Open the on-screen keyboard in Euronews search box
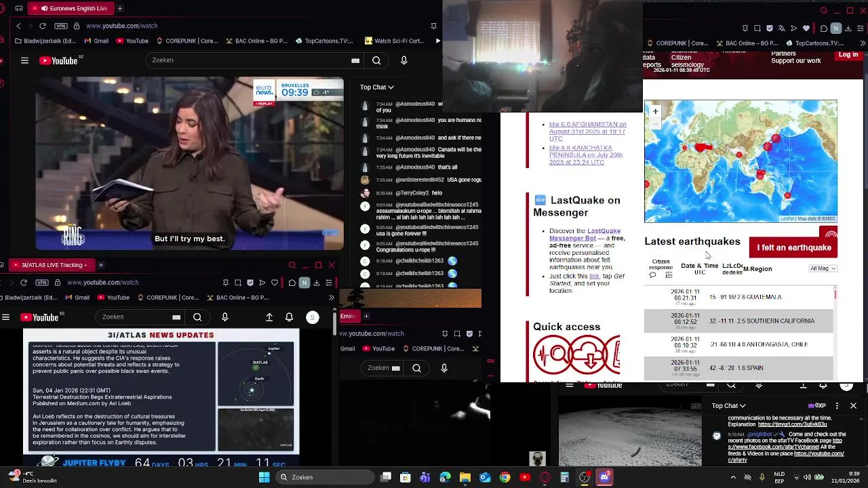 coord(355,60)
